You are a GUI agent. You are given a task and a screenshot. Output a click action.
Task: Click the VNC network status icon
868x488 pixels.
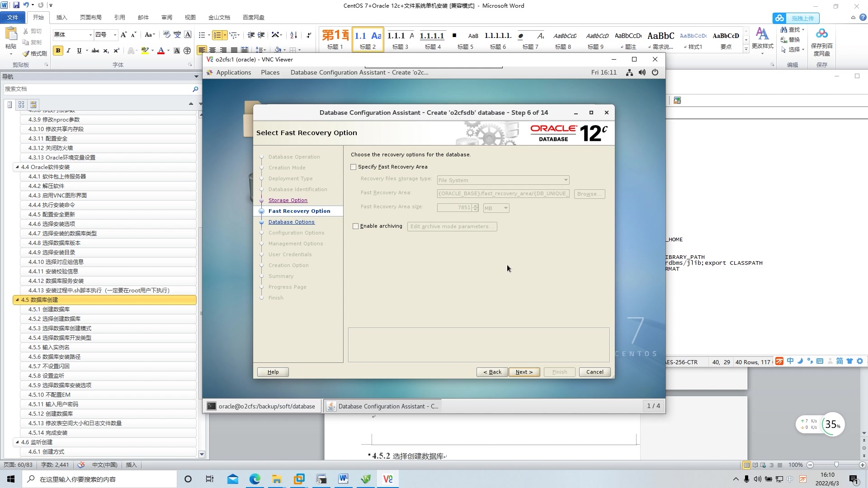pyautogui.click(x=629, y=72)
